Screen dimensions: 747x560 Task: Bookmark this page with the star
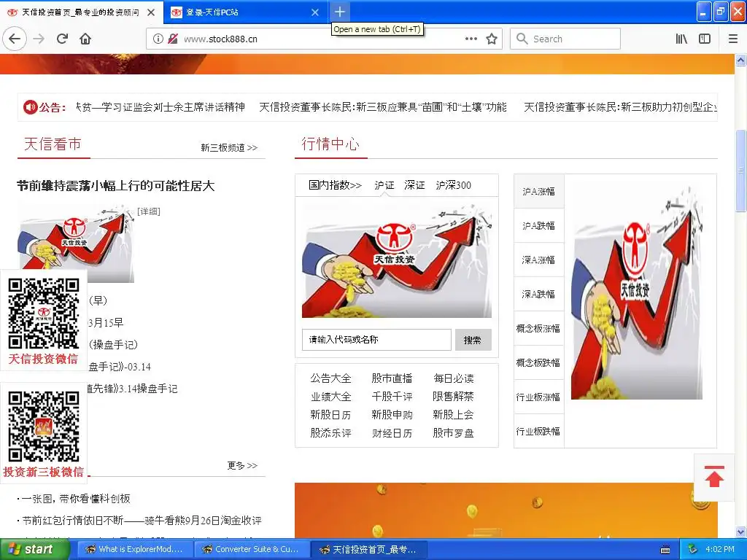coord(492,39)
